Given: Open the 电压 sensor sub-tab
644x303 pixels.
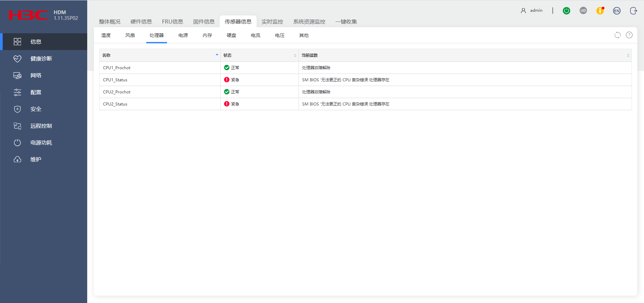Looking at the screenshot, I should [x=280, y=35].
